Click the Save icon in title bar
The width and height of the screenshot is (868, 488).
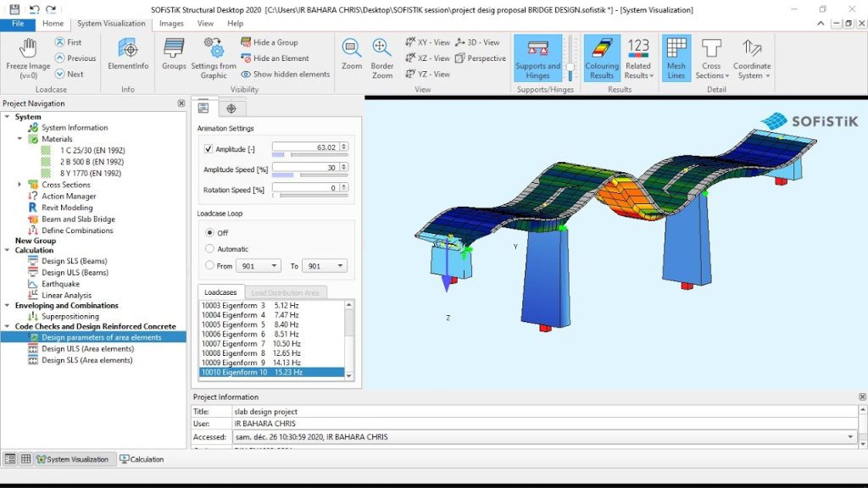point(14,9)
